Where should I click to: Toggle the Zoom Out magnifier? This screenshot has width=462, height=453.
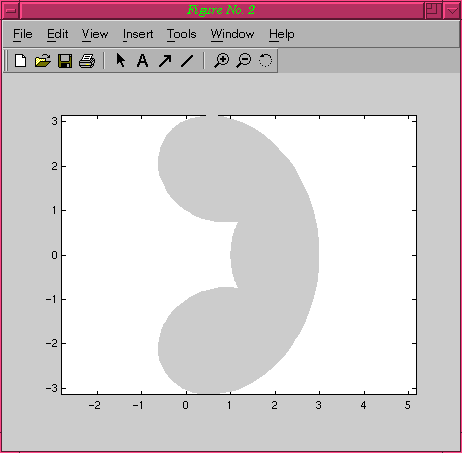pos(244,61)
